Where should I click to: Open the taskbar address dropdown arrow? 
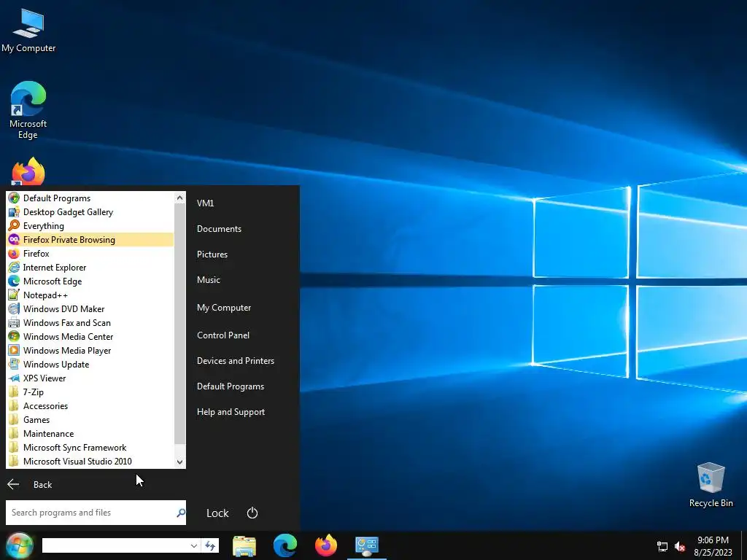coord(193,545)
